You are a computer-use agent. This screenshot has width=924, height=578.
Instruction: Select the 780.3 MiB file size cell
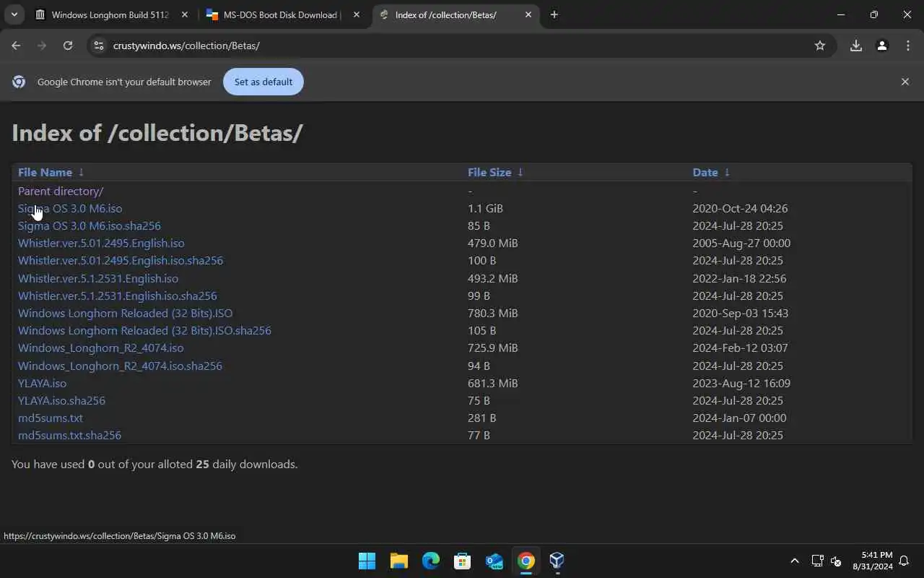pos(492,313)
